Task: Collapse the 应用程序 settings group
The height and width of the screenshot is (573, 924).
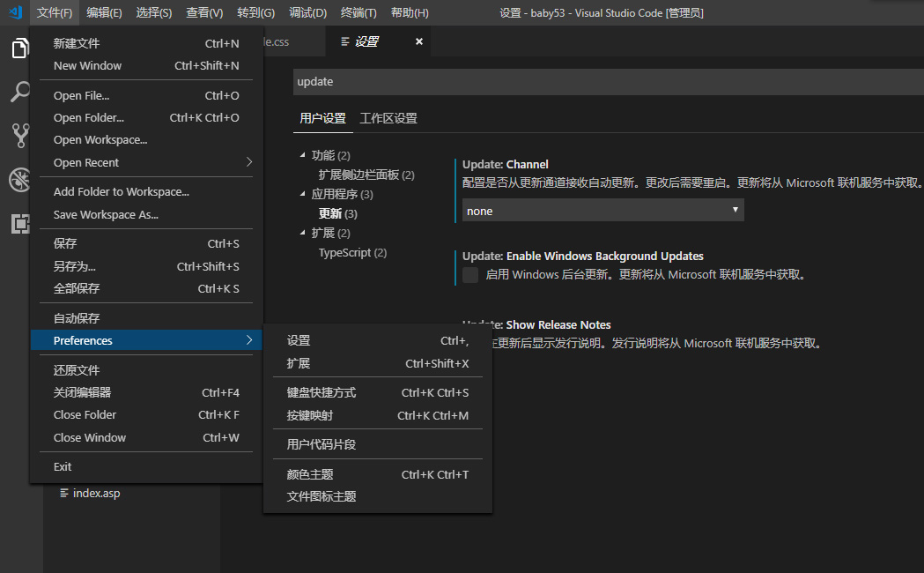Action: pyautogui.click(x=303, y=194)
